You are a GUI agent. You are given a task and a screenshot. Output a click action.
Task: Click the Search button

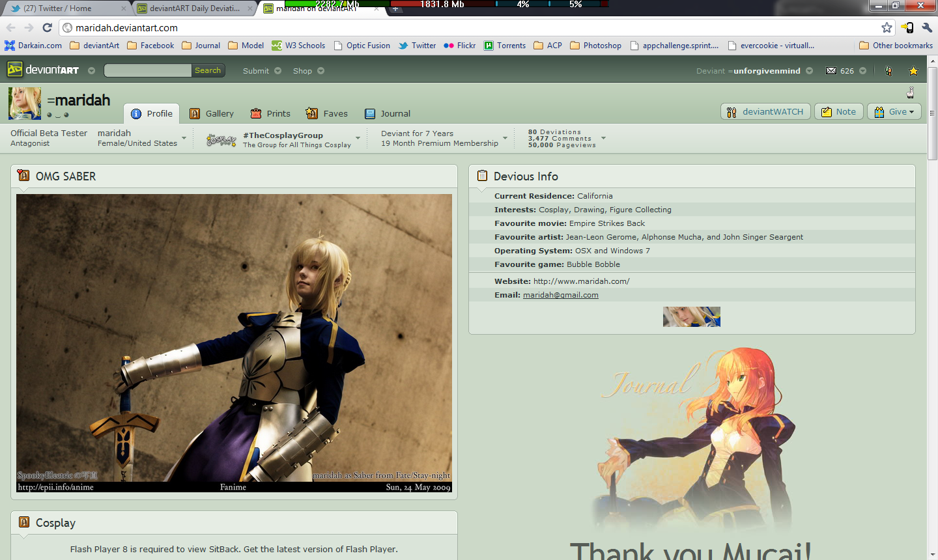pyautogui.click(x=208, y=70)
